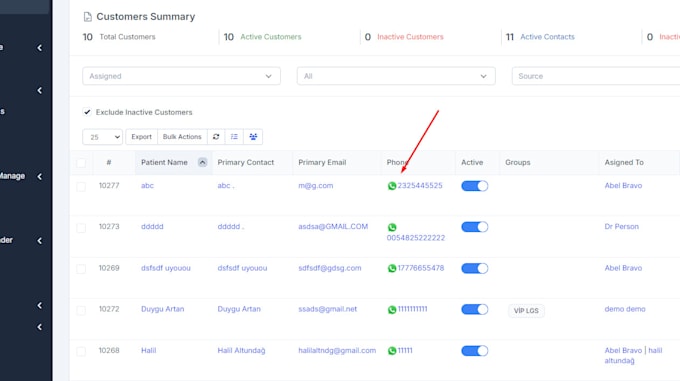
Task: Open Dr Person assignee link
Action: [x=621, y=227]
